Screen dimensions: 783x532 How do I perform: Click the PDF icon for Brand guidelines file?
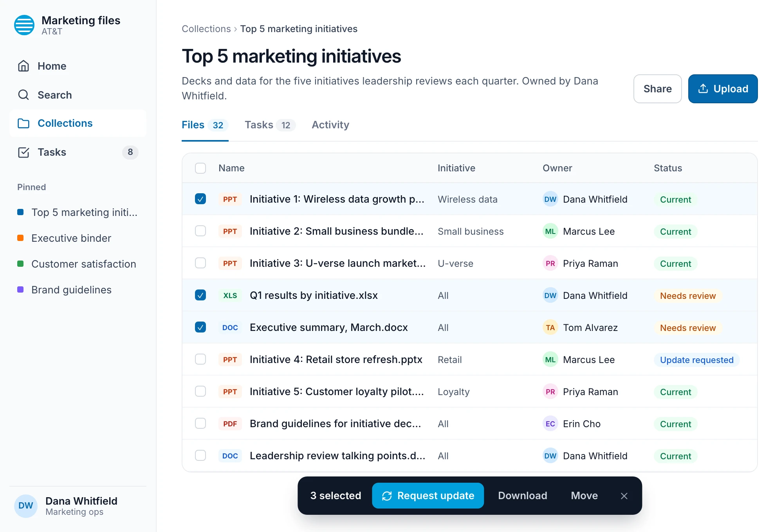pos(230,424)
